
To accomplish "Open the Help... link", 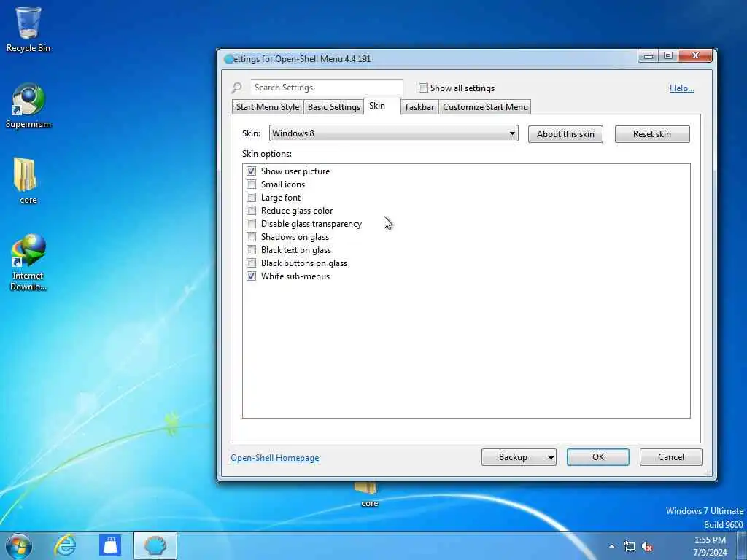I will point(682,88).
